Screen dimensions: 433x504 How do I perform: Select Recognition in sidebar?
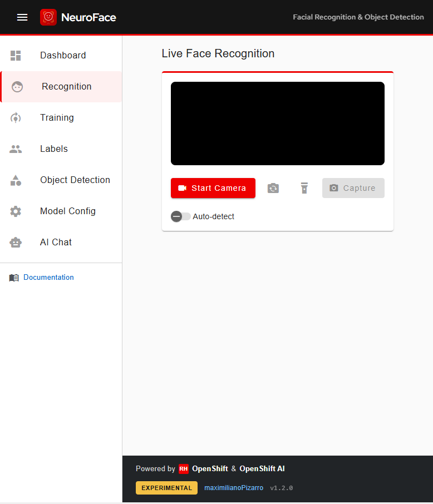[x=61, y=87]
